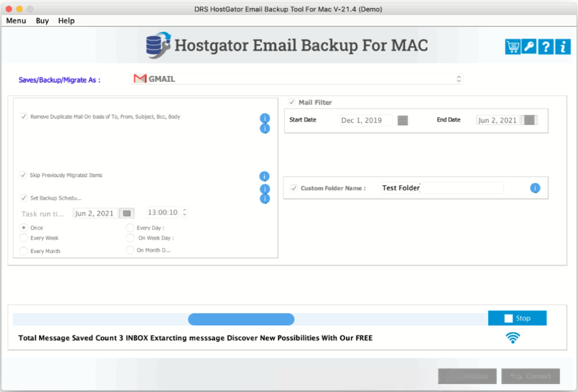This screenshot has width=578, height=392.
Task: Click the Stop button
Action: 517,318
